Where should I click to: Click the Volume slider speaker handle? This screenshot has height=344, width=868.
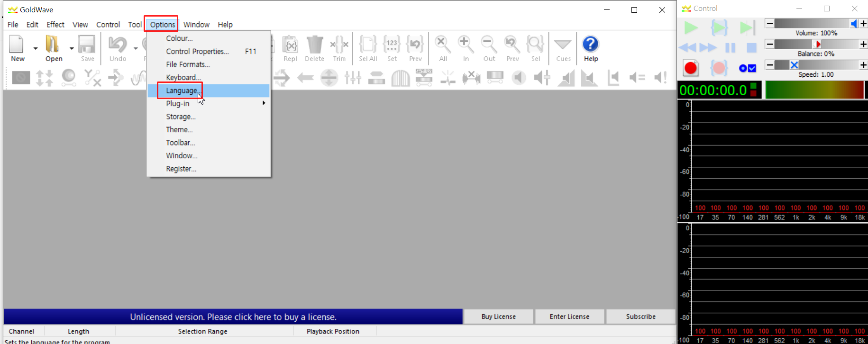pyautogui.click(x=854, y=24)
